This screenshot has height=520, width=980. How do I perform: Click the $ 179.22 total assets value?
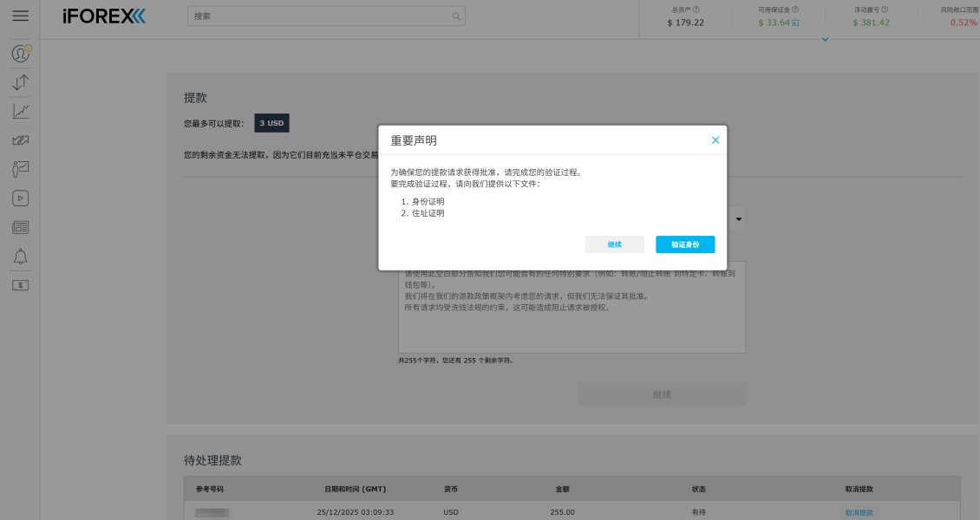(686, 23)
